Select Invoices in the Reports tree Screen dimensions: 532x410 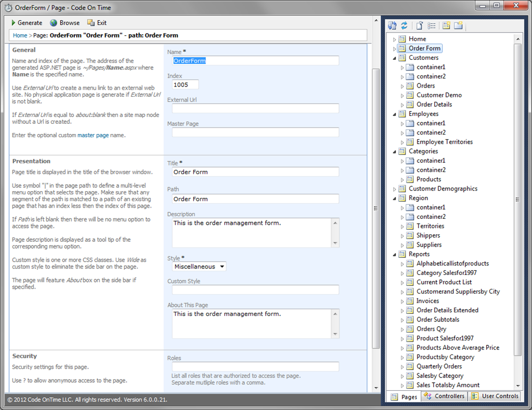coord(427,301)
